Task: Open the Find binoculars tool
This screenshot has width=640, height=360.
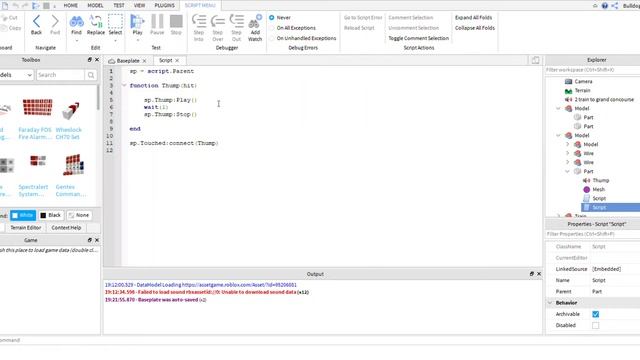Action: pos(76,21)
